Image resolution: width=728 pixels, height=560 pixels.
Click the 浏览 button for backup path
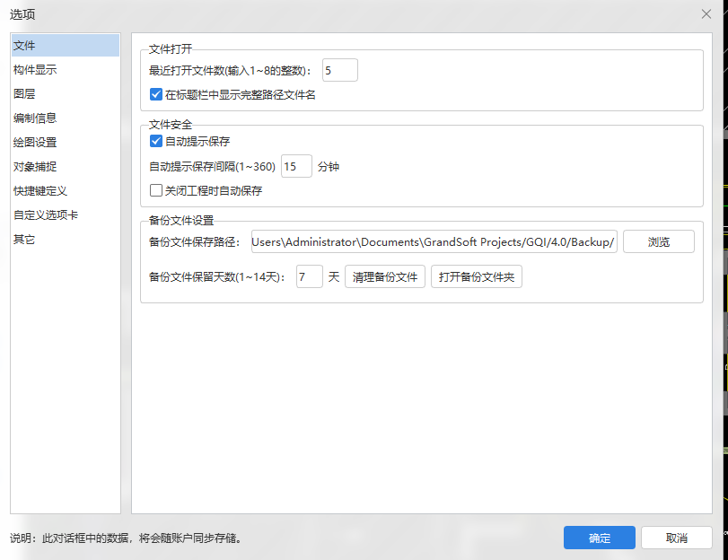click(658, 241)
